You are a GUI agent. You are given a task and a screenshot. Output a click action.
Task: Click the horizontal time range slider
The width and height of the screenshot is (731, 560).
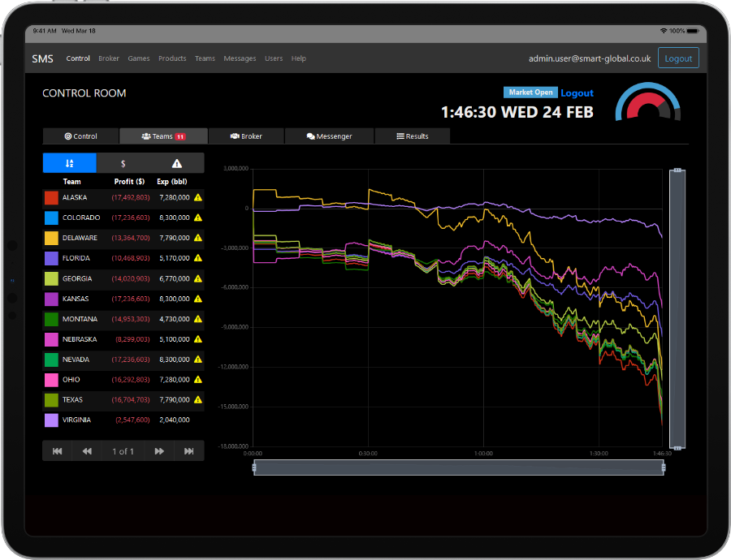pos(459,467)
